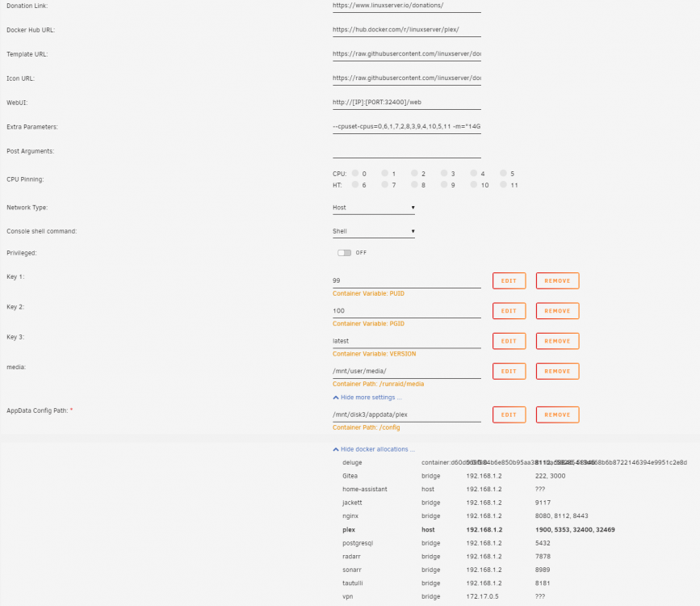This screenshot has width=700, height=606.
Task: Remove the media path mapping
Action: [x=557, y=371]
